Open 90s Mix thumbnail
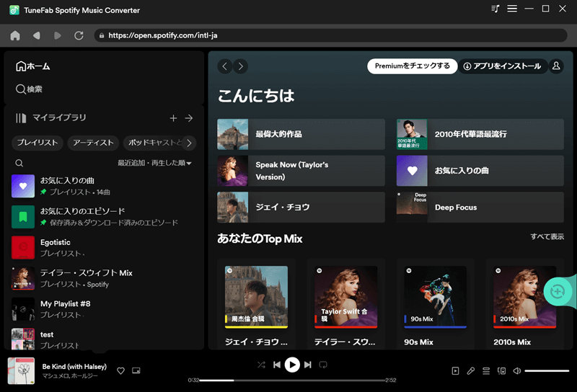Viewport: 577px width, 392px height. point(436,297)
